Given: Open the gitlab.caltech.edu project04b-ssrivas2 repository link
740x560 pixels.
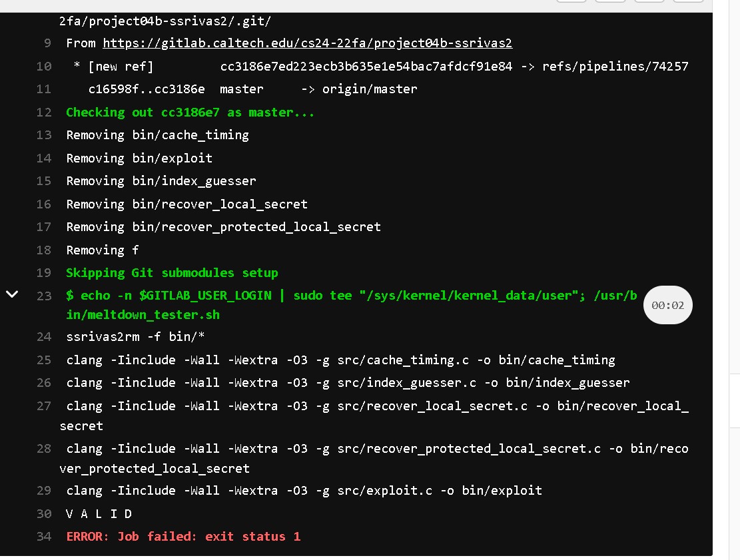Looking at the screenshot, I should 307,43.
